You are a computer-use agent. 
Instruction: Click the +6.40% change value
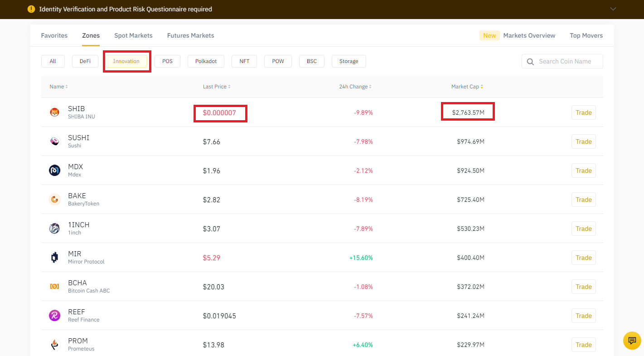click(363, 345)
